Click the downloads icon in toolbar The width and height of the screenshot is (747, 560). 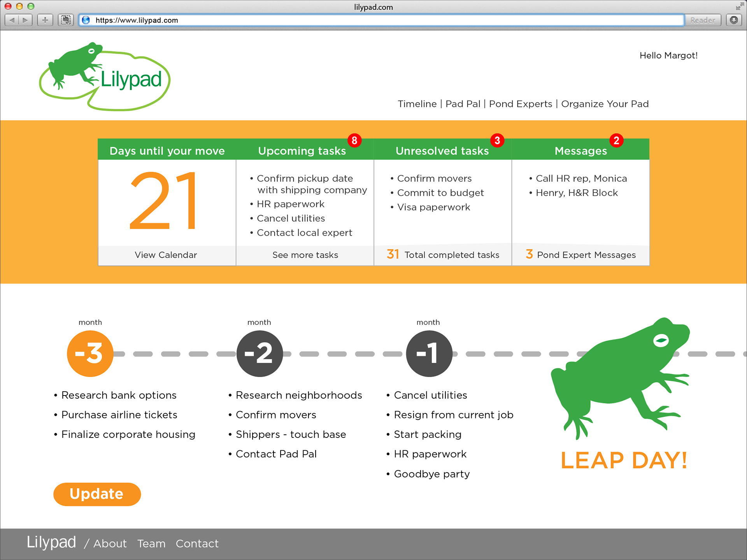point(734,20)
